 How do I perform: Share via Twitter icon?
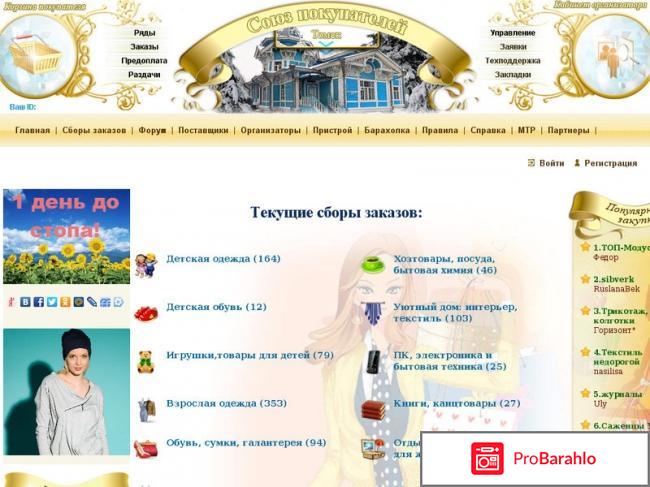[x=52, y=302]
